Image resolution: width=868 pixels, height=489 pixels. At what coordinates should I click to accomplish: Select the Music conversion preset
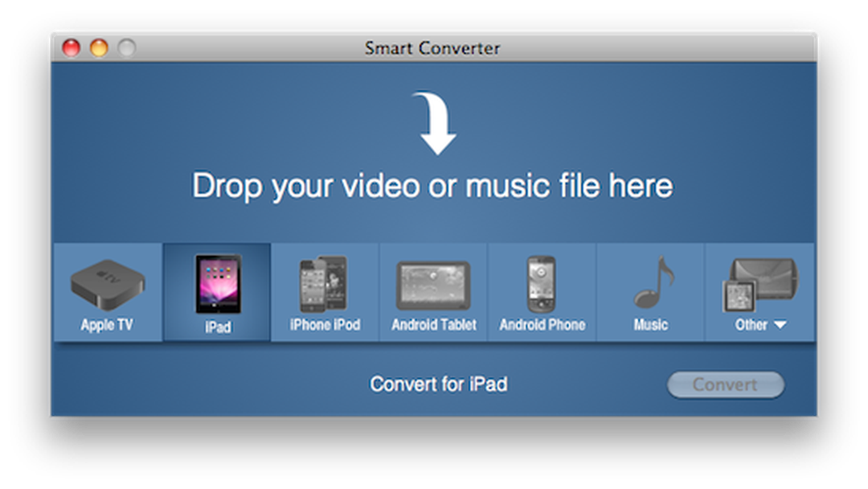tap(650, 292)
